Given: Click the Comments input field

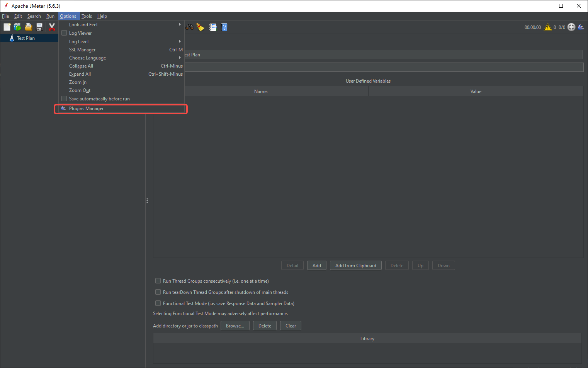Looking at the screenshot, I should point(383,67).
